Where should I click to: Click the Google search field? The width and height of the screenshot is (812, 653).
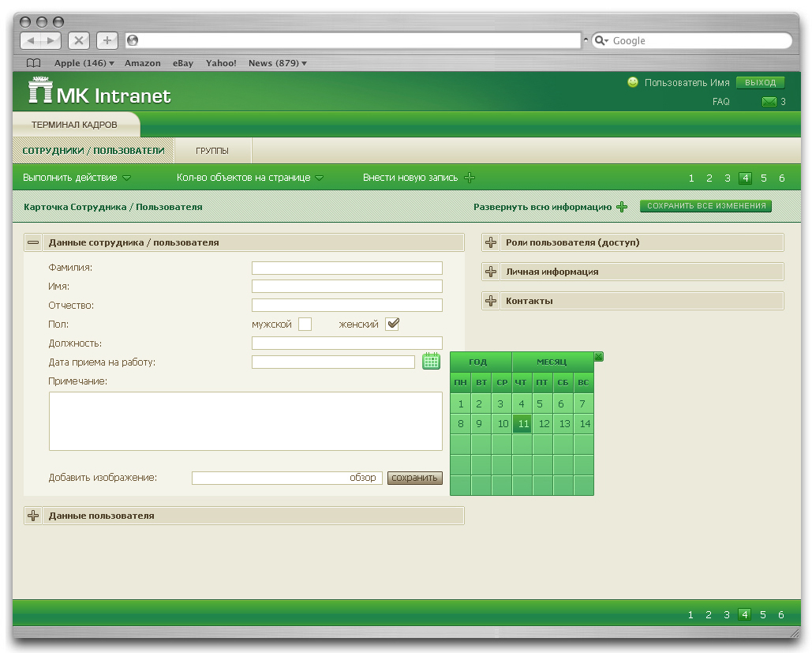click(x=692, y=40)
